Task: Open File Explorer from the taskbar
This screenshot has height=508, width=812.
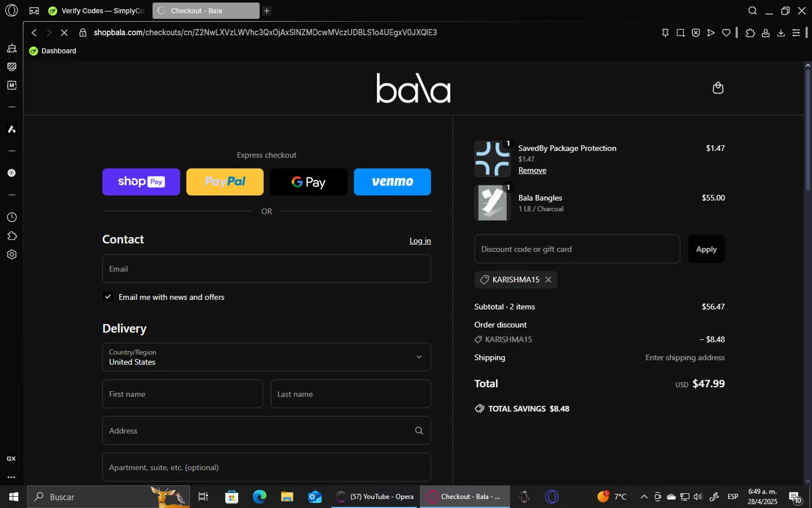Action: click(287, 497)
